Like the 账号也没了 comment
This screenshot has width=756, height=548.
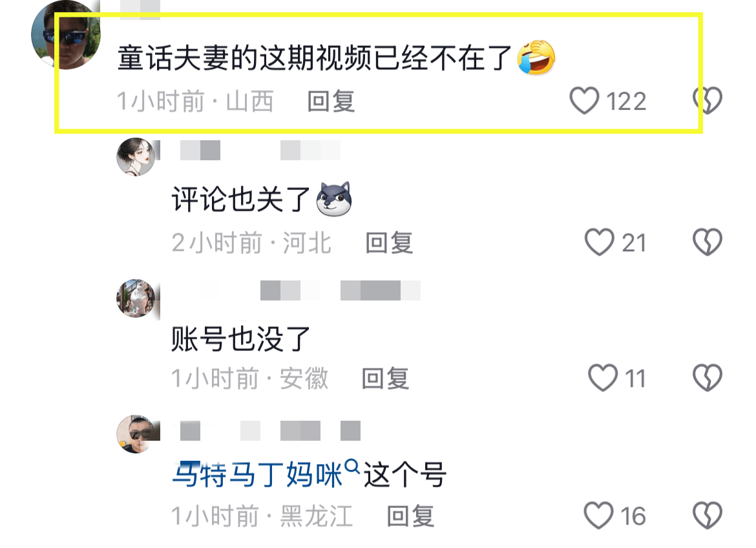pos(603,377)
